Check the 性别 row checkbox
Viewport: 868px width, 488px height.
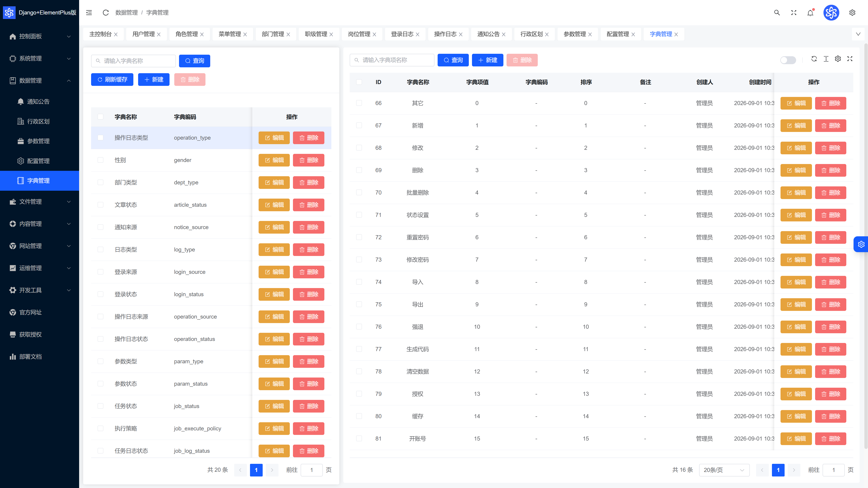[100, 160]
